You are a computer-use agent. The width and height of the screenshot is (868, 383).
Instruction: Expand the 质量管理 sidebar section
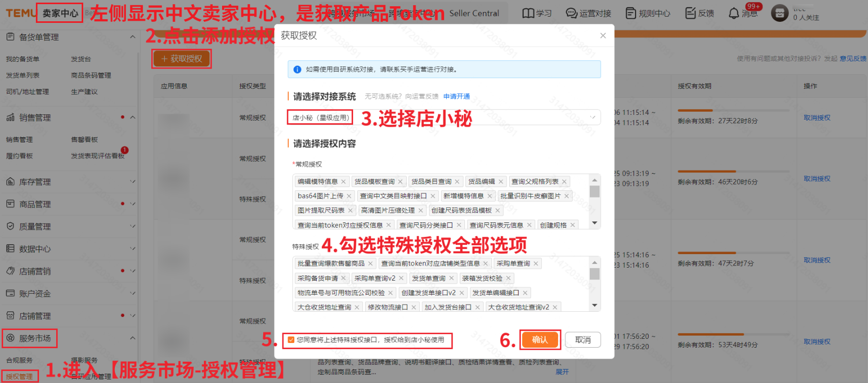click(133, 226)
